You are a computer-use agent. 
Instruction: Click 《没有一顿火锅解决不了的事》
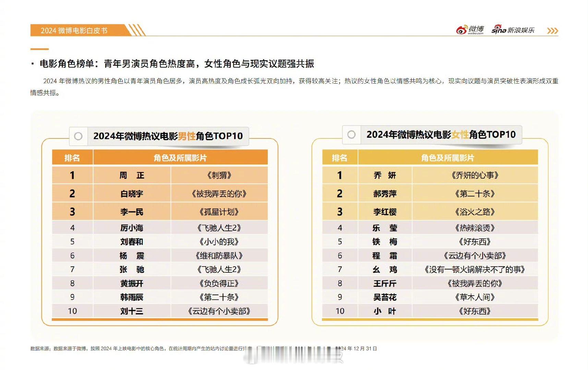click(x=475, y=270)
